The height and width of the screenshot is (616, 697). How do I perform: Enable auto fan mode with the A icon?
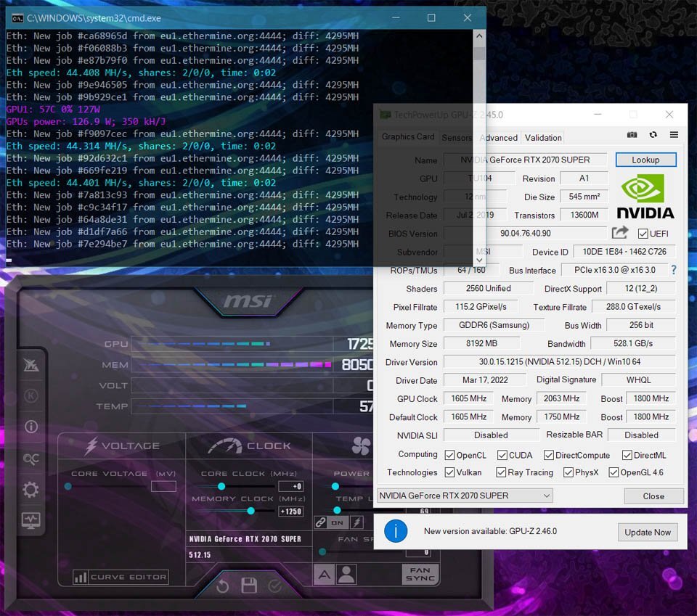click(324, 574)
